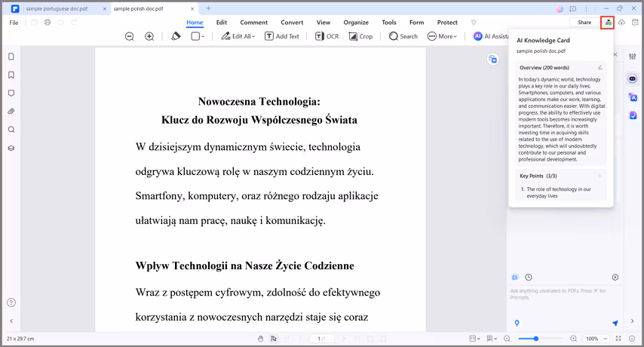Open the rectangle shape dropdown
This screenshot has height=347, width=644.
point(198,36)
